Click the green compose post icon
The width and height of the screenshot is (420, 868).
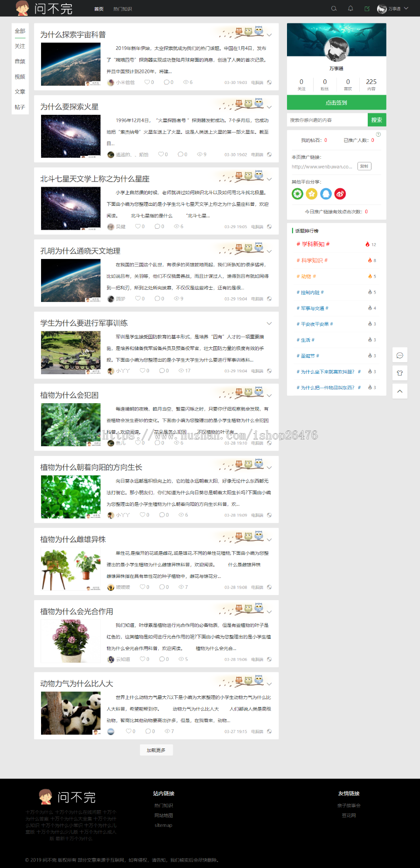click(367, 8)
